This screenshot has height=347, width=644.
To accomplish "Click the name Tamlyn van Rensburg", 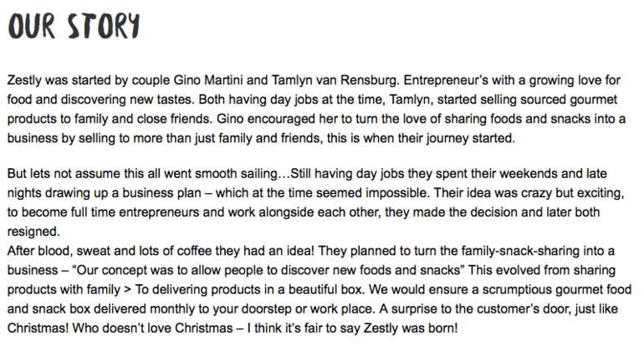I will pos(335,80).
